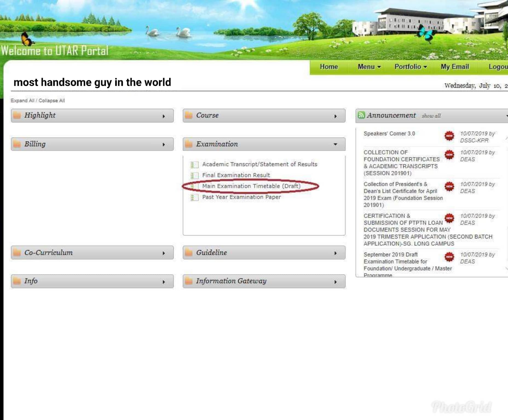The image size is (508, 420).
Task: Expand the Info panel arrow
Action: tap(164, 282)
